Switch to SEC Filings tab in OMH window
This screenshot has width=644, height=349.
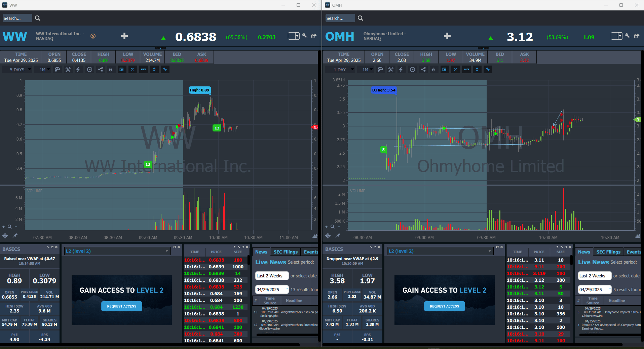pyautogui.click(x=608, y=252)
